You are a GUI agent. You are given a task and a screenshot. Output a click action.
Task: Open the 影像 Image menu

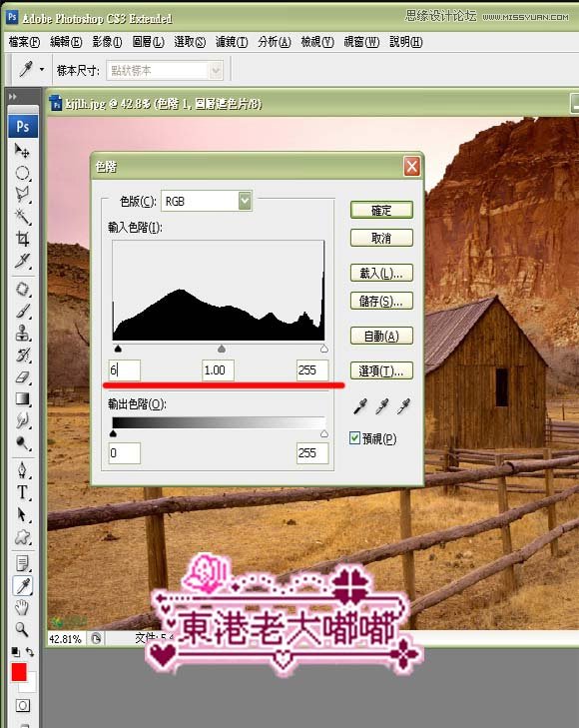tap(107, 42)
